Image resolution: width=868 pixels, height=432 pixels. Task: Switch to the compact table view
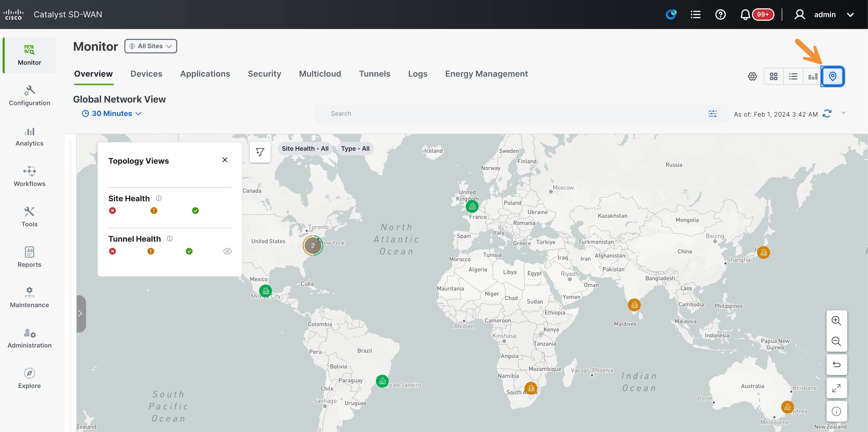[813, 76]
